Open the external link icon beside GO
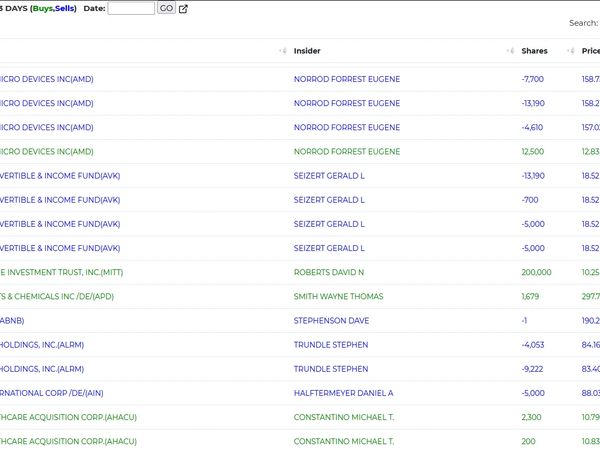Viewport: 600px width, 451px height. point(183,9)
